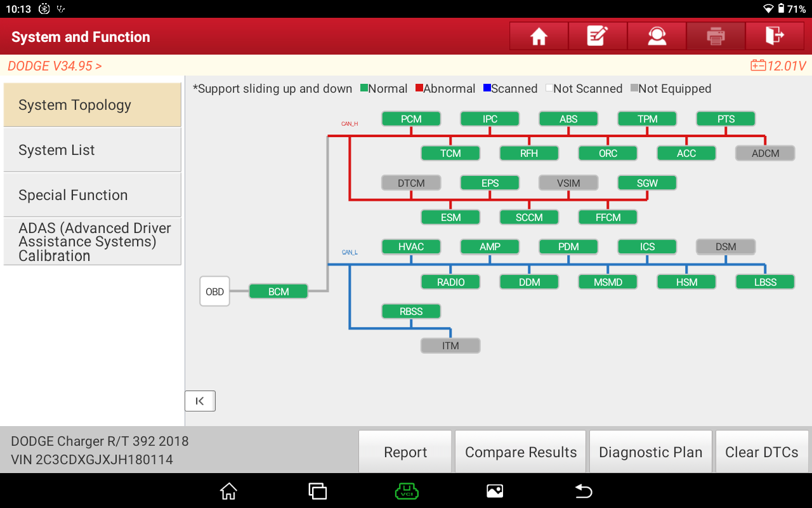Tap the exit door icon
This screenshot has width=812, height=508.
tap(775, 37)
